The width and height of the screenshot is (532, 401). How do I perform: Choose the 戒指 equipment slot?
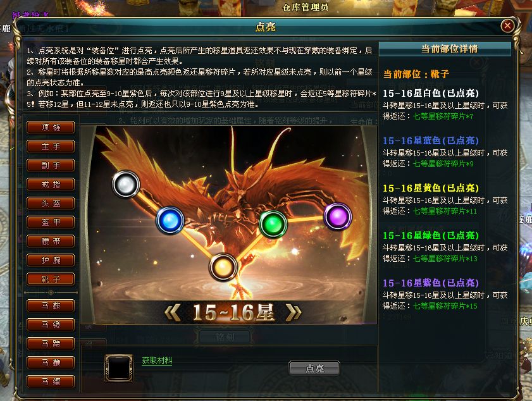click(x=51, y=185)
